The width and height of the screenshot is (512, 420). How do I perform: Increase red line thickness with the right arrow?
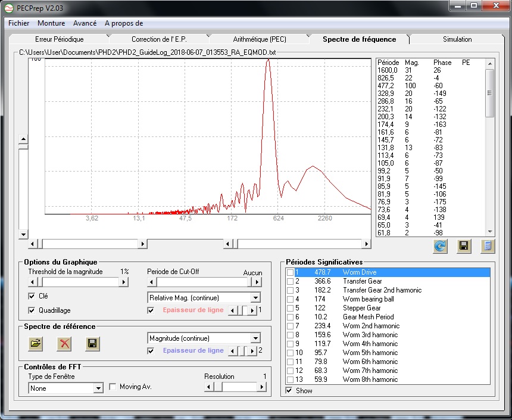pyautogui.click(x=252, y=310)
